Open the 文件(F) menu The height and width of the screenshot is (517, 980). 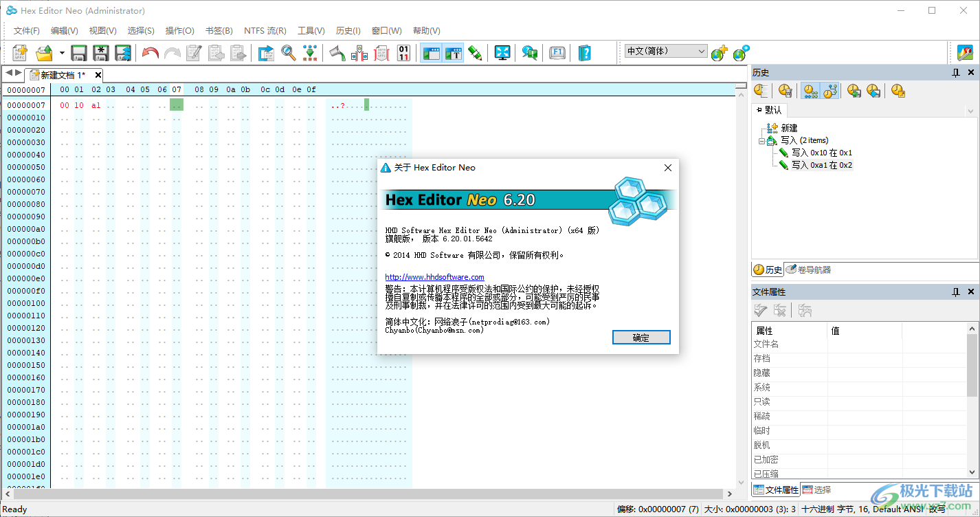click(x=27, y=31)
